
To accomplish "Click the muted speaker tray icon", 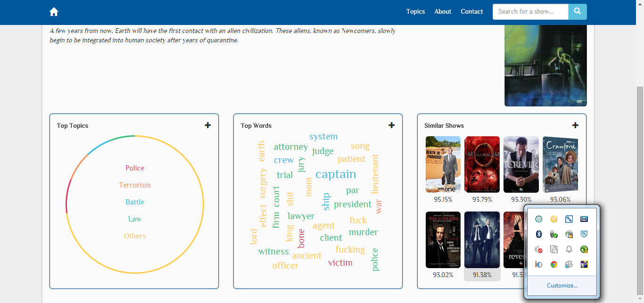I will pyautogui.click(x=539, y=249).
